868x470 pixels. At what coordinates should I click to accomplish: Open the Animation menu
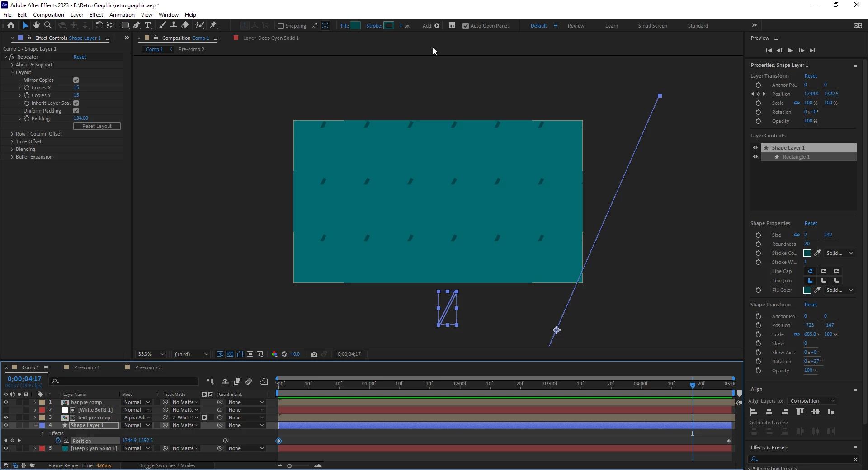122,15
